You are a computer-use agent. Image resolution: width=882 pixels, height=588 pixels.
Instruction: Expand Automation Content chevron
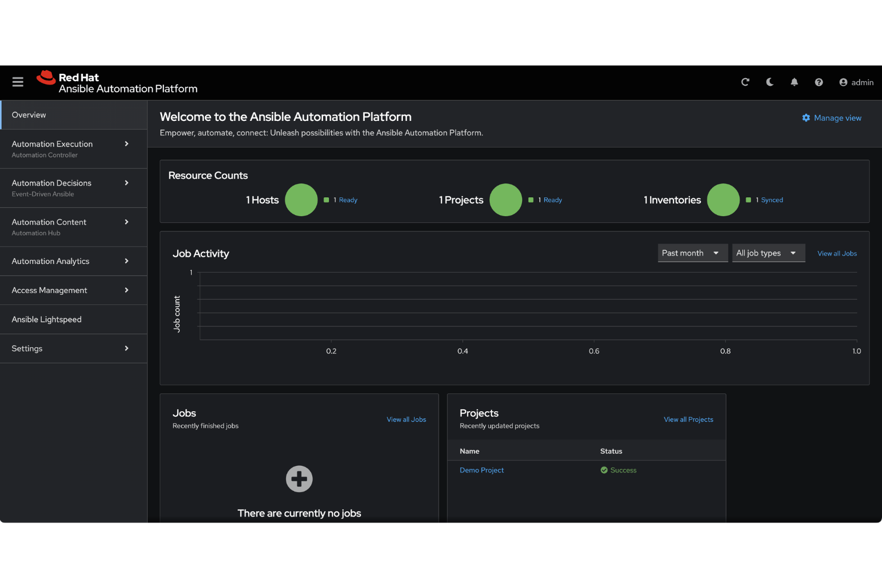tap(126, 222)
